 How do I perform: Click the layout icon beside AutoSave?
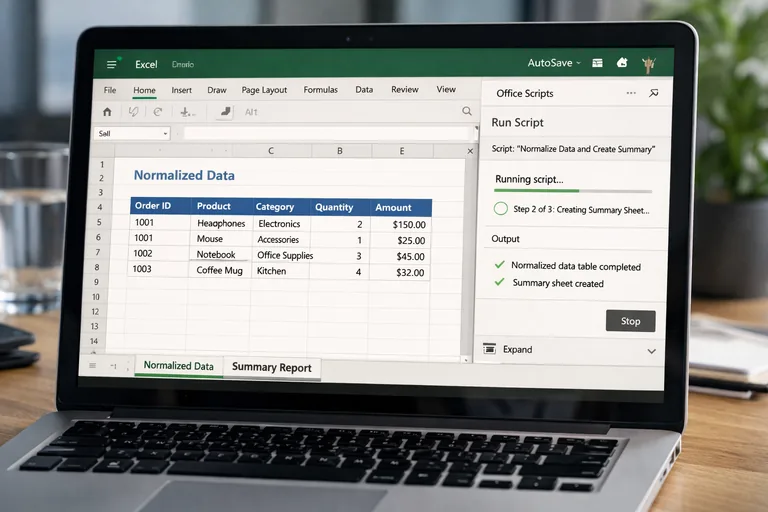[597, 63]
